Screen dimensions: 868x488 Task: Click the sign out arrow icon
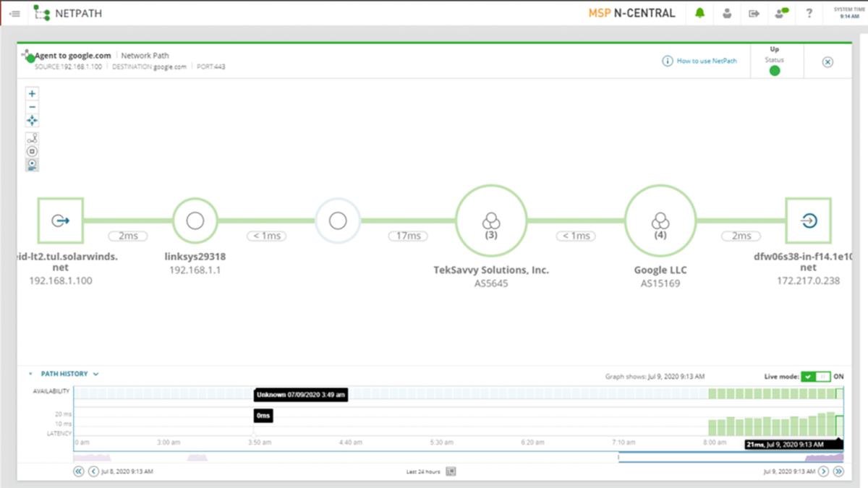[754, 13]
